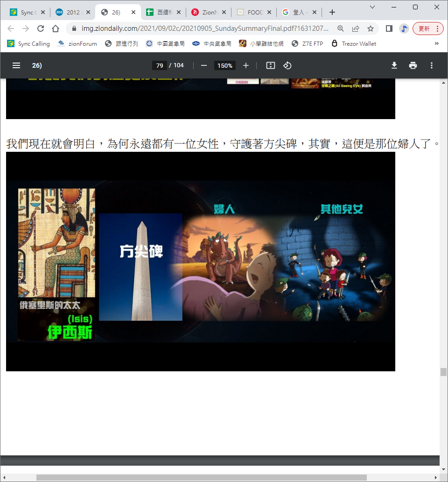Go forward to next page

pyautogui.click(x=26, y=28)
